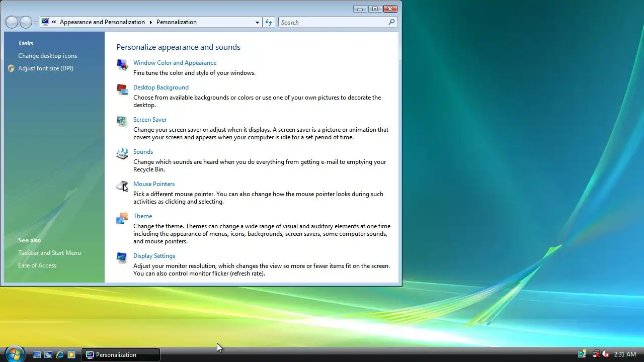Open the Screen Saver link
The image size is (644, 362).
150,120
